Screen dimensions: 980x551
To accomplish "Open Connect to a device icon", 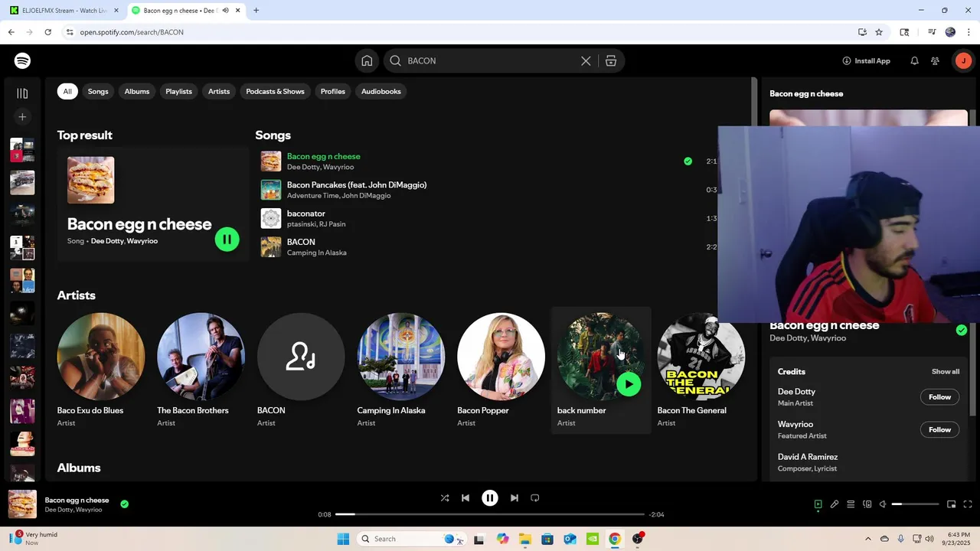I will point(867,504).
